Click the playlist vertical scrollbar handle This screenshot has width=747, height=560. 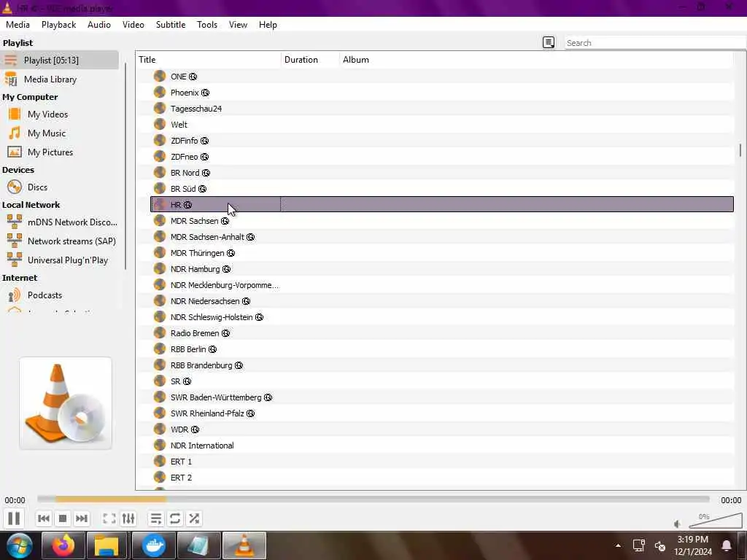(x=740, y=150)
